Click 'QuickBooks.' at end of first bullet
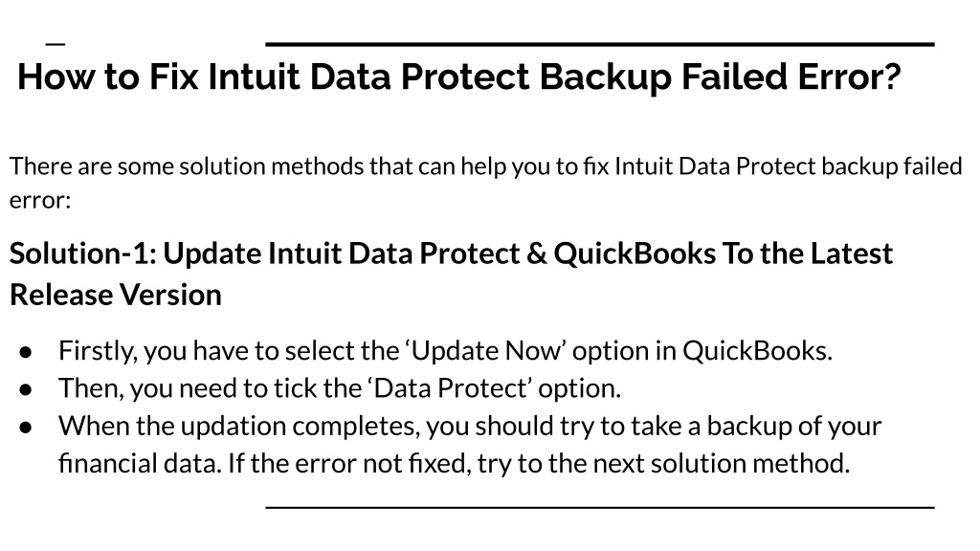 (x=758, y=350)
